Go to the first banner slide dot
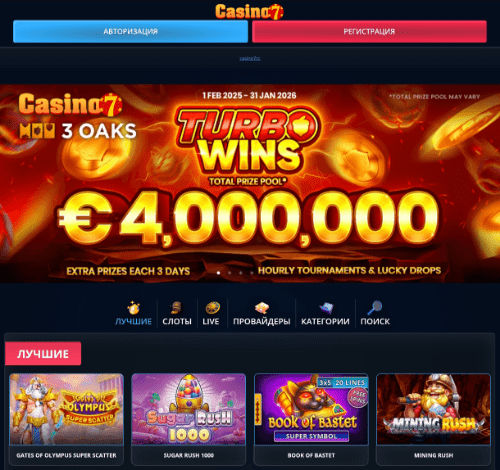The width and height of the screenshot is (500, 470). 218,273
